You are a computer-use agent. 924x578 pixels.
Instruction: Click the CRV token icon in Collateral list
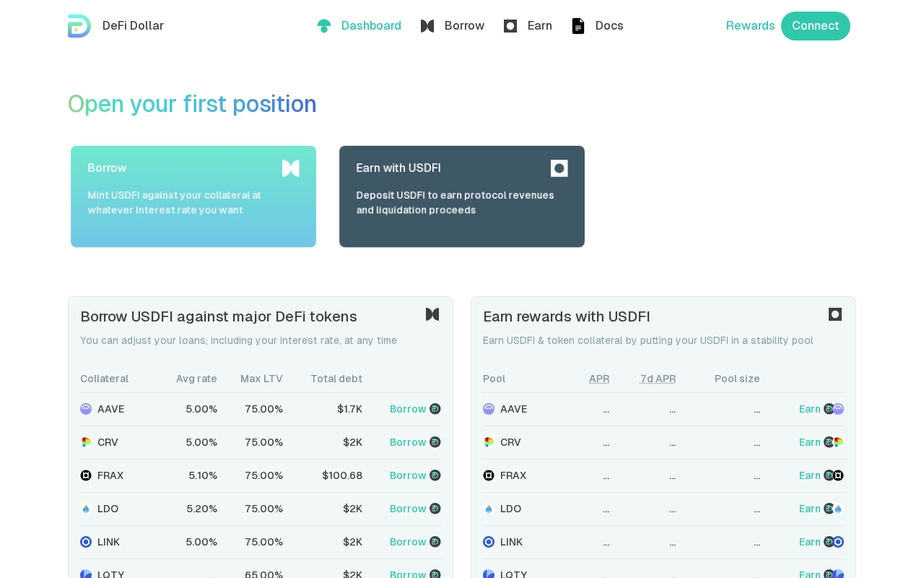click(86, 442)
